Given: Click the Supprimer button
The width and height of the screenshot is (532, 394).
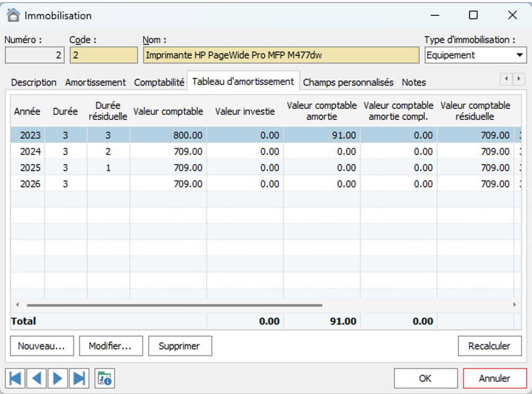Looking at the screenshot, I should (180, 346).
